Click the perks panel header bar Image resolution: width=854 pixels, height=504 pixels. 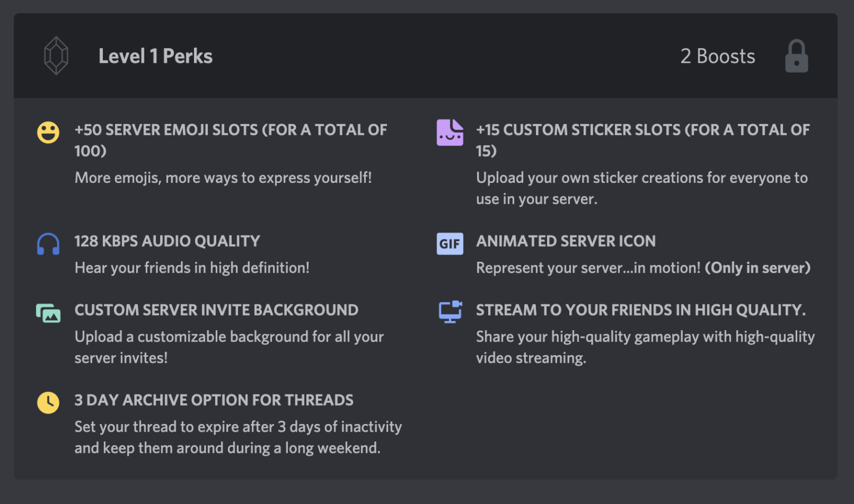[x=427, y=56]
